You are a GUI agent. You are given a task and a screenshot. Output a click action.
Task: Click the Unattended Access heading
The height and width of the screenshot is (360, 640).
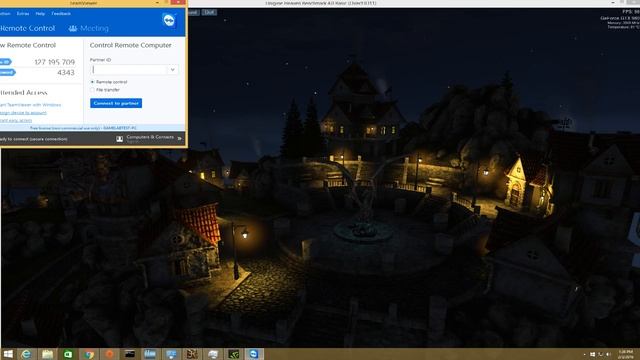tap(24, 93)
